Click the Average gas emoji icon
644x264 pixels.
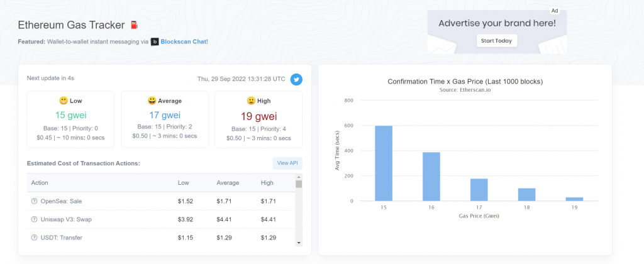click(x=152, y=101)
